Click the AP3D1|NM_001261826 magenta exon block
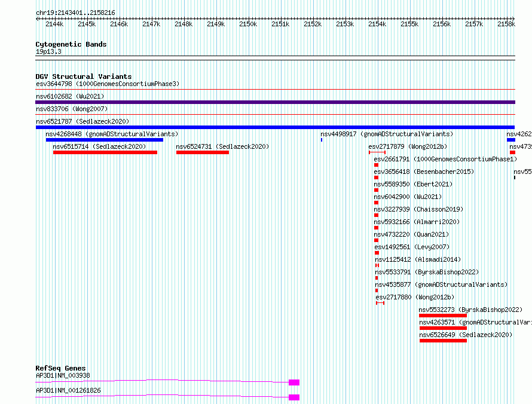532x404 pixels. (x=294, y=397)
